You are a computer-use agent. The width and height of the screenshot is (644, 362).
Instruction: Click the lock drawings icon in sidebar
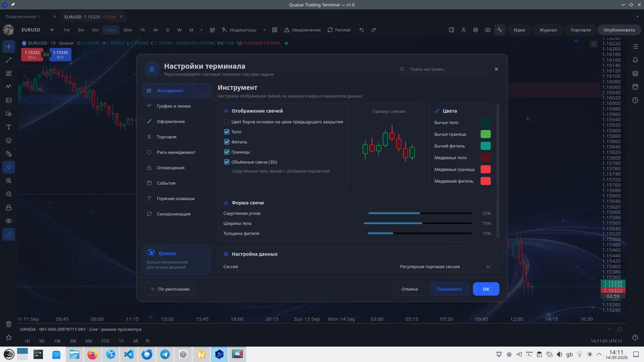pos(9,207)
